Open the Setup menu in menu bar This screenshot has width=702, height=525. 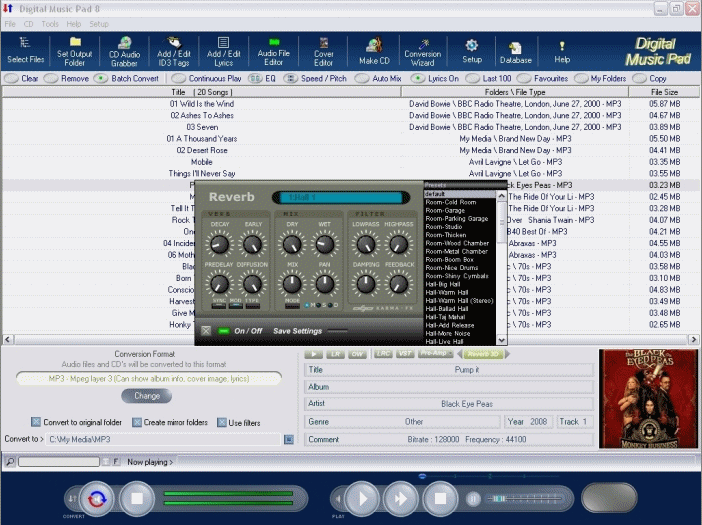(99, 23)
